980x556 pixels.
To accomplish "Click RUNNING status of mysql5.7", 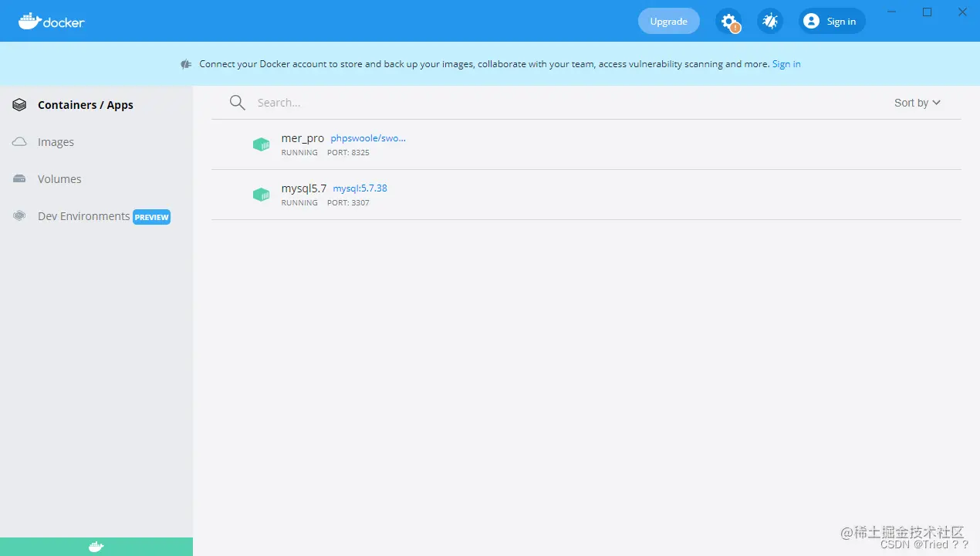I will tap(299, 203).
